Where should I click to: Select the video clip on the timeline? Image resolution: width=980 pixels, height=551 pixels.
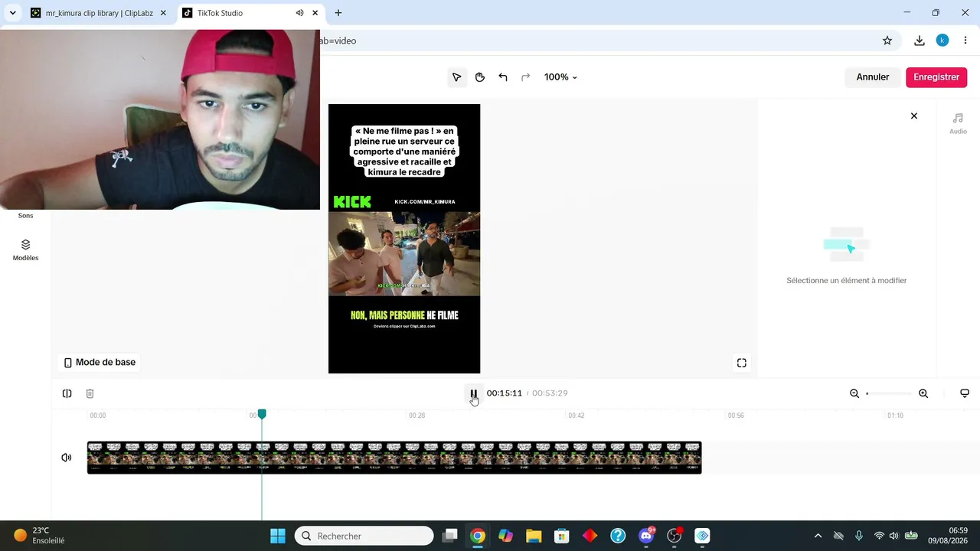coord(394,458)
